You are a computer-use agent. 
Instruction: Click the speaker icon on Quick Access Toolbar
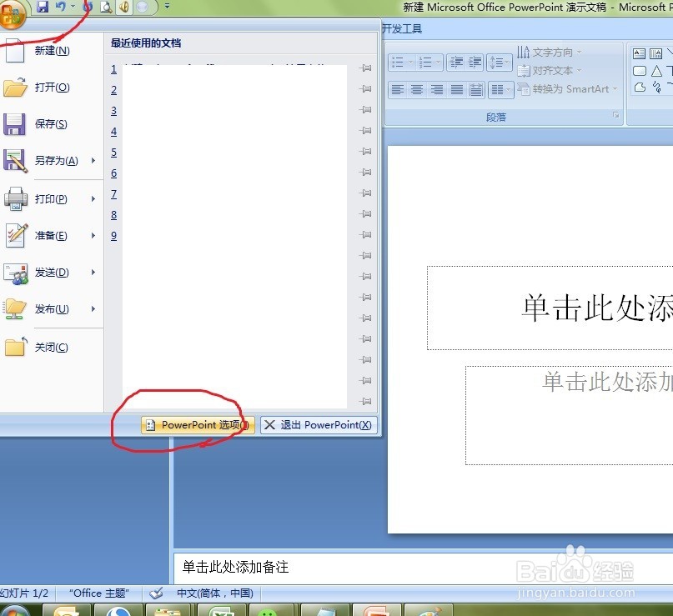[x=123, y=7]
